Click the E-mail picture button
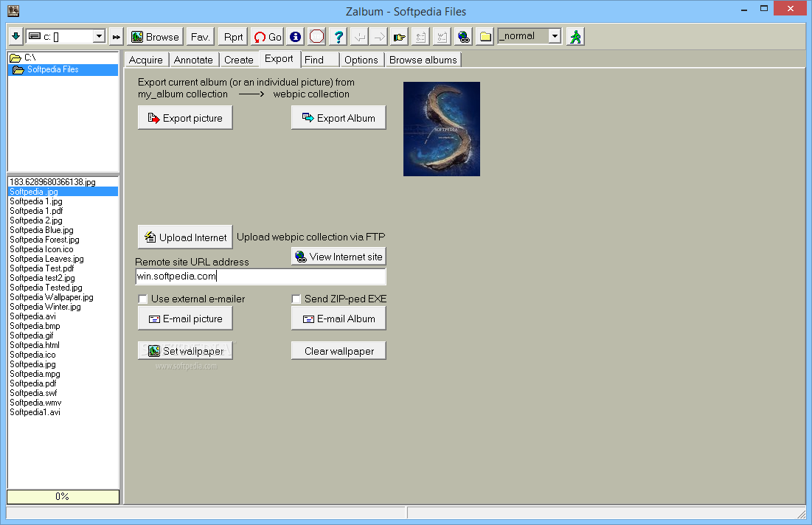812x525 pixels. pos(185,319)
